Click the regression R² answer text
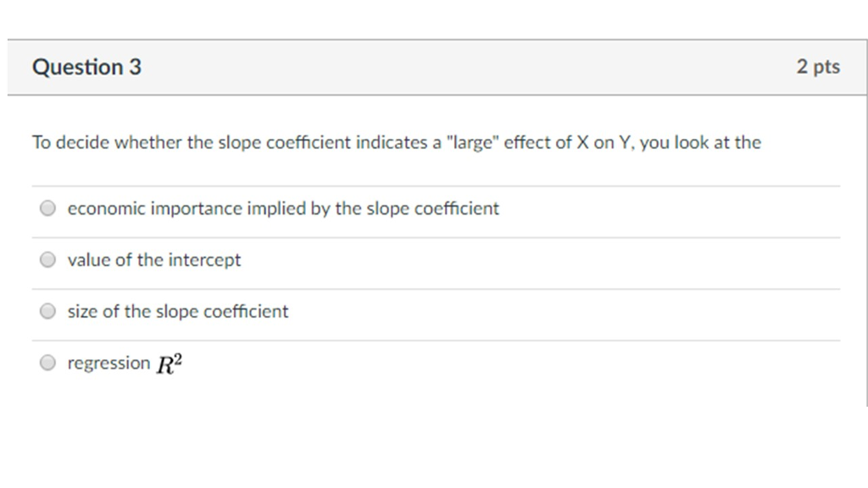This screenshot has width=868, height=488. click(125, 363)
